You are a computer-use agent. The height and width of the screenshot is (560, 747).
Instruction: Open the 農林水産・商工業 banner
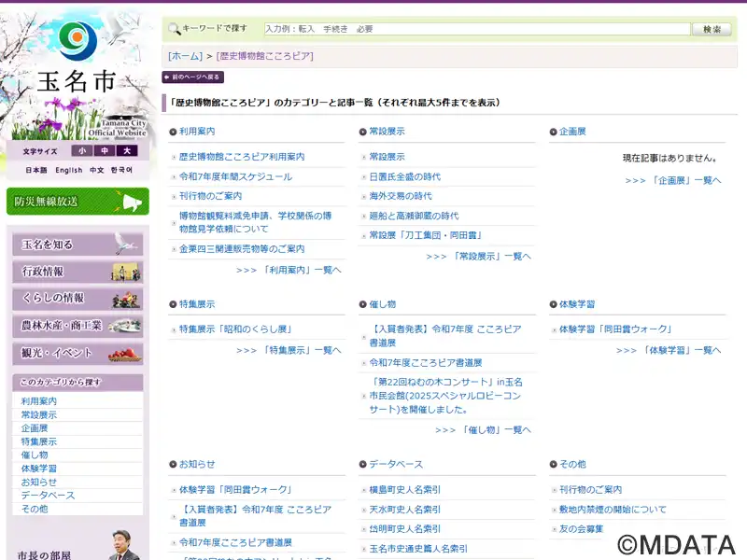coord(78,326)
